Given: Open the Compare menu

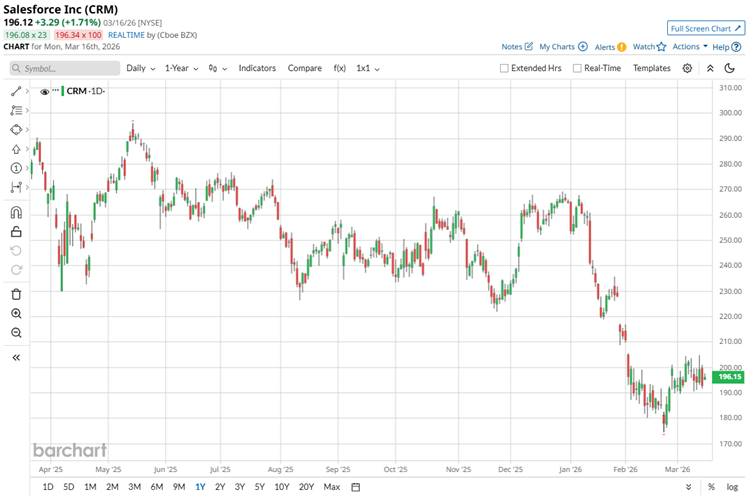Looking at the screenshot, I should click(x=304, y=68).
